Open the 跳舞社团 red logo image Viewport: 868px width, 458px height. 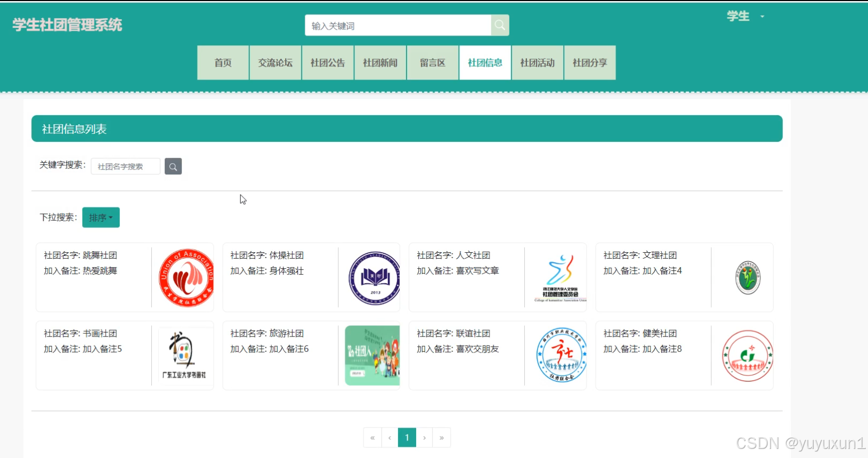186,277
